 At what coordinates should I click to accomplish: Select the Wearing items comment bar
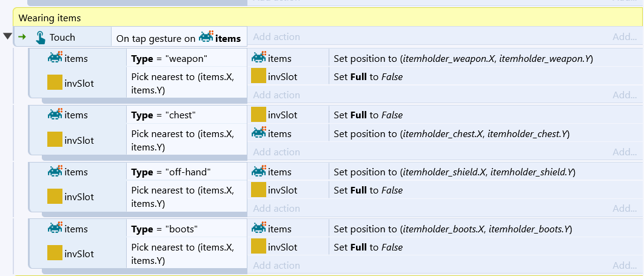328,18
